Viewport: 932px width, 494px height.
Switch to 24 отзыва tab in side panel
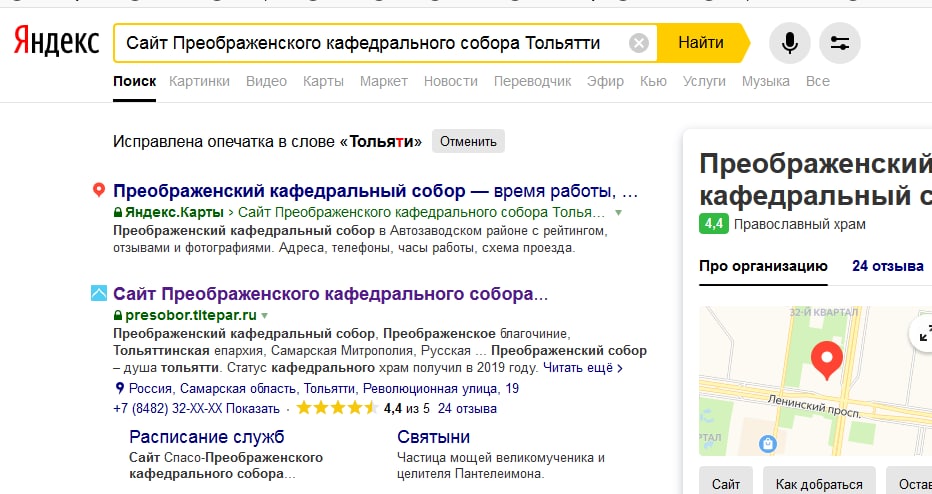tap(887, 266)
